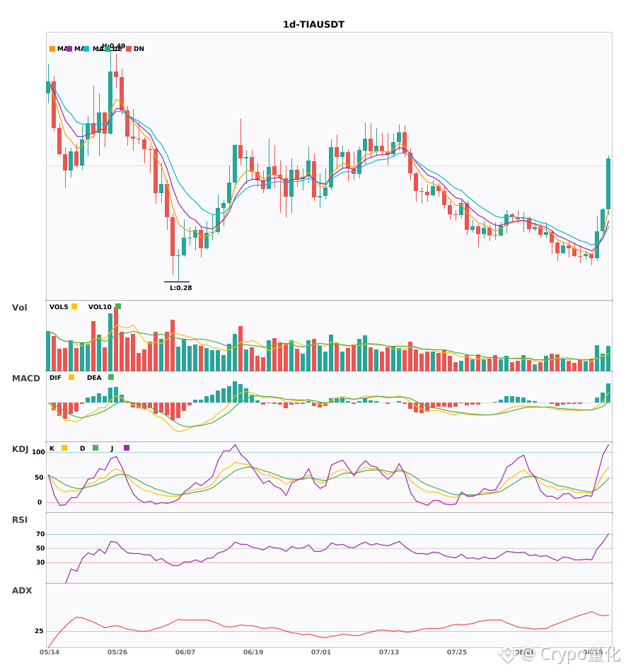
Task: Click the L:0.28 low price label
Action: coord(181,288)
